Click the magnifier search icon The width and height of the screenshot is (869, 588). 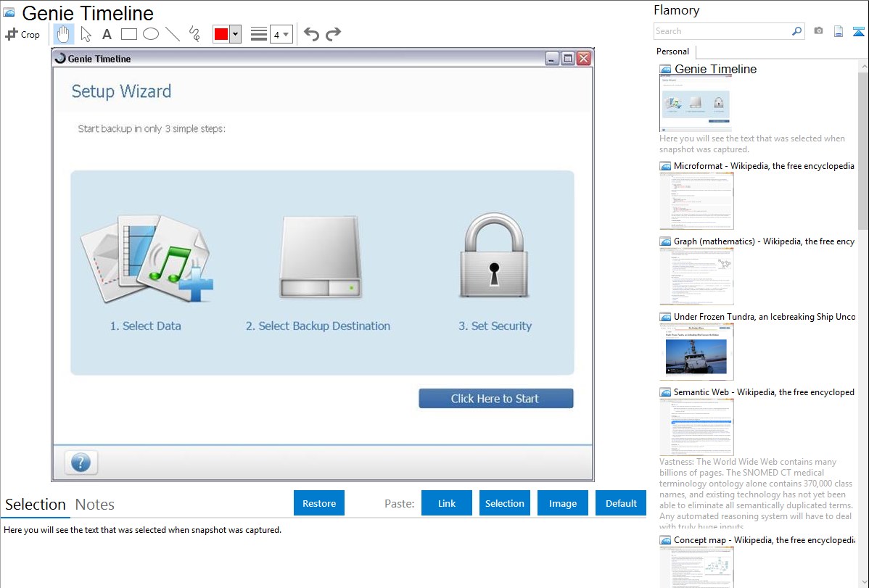click(x=797, y=31)
